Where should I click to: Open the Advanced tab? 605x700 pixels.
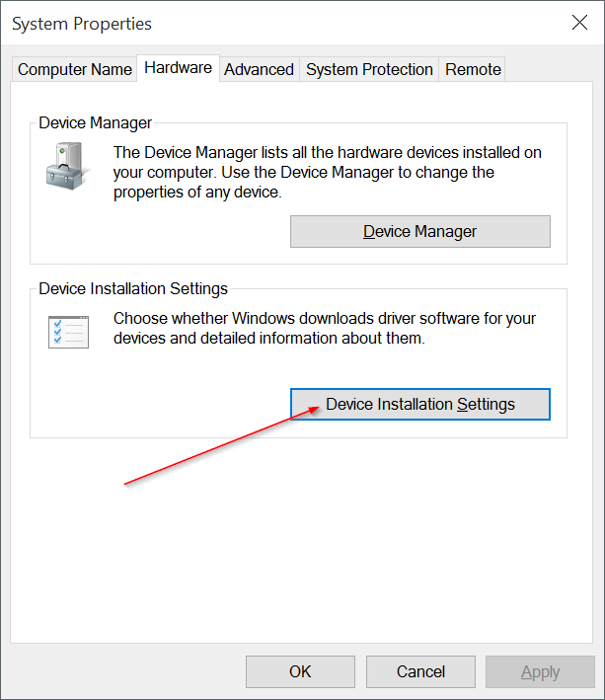click(259, 69)
